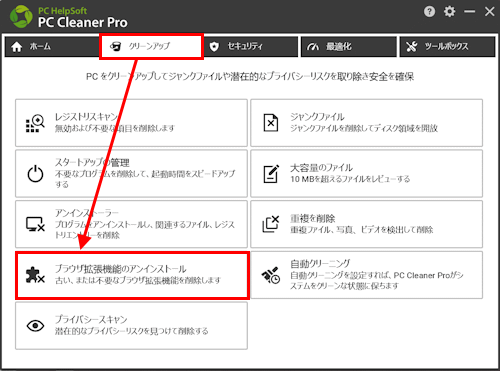Click the wrench icon in the ツールボックス tab
This screenshot has width=500, height=371.
click(x=412, y=47)
